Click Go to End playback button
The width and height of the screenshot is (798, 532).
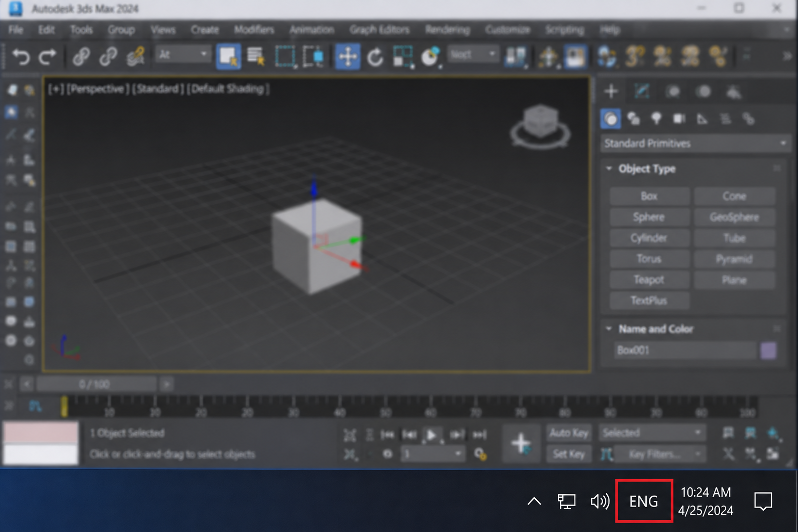(x=480, y=434)
